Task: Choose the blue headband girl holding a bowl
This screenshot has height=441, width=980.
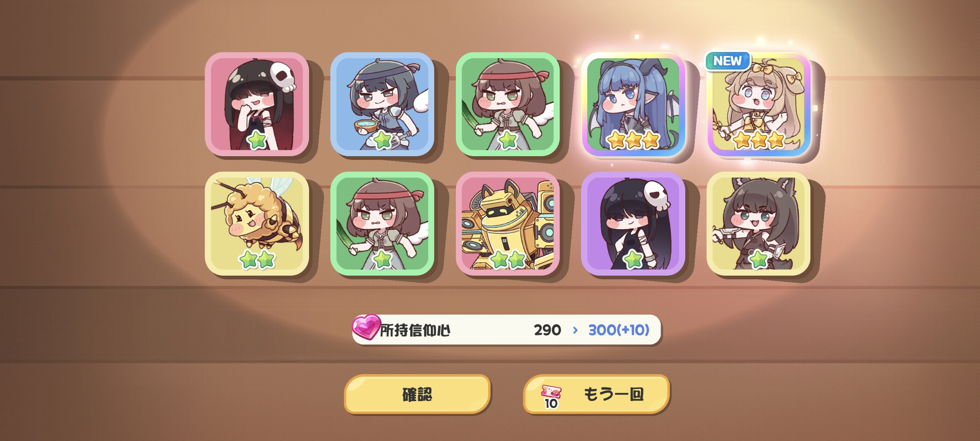Action: [382, 104]
